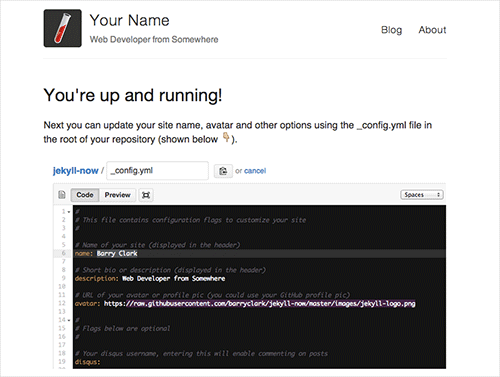This screenshot has width=500, height=377.
Task: Click the avatar URL on line 12
Action: (260, 304)
